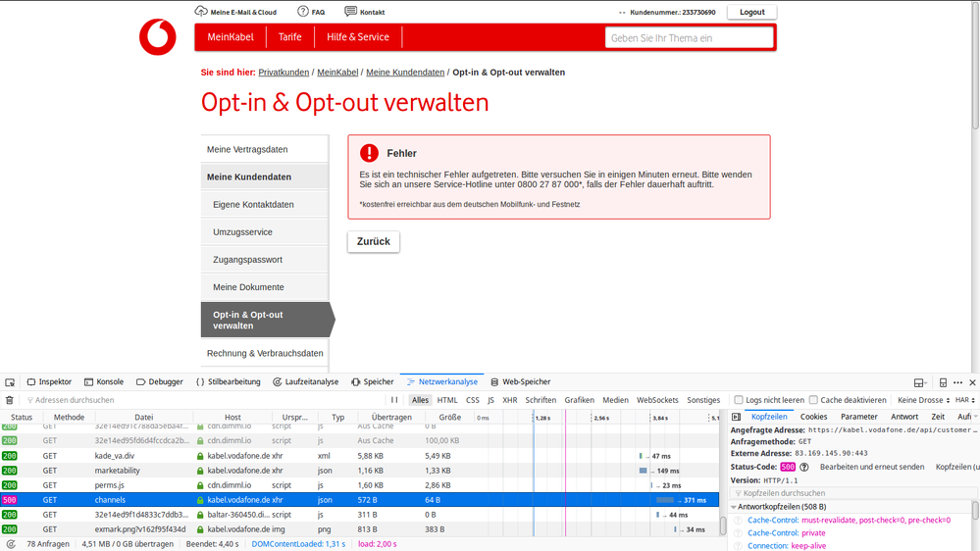Screen dimensions: 980x551
Task: Toggle the responsive design mode icon
Action: pos(943,382)
